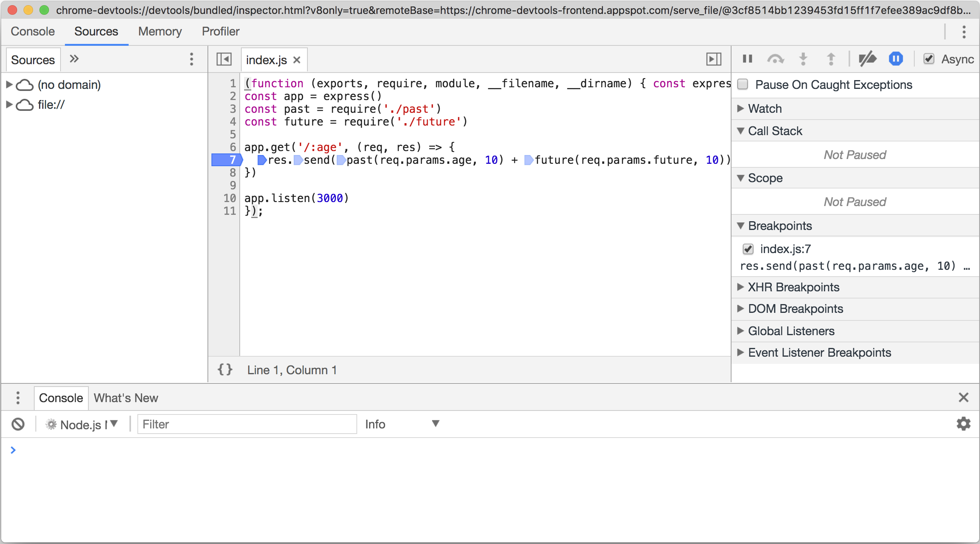Click the console prompt line
This screenshot has height=544, width=980.
[490, 450]
